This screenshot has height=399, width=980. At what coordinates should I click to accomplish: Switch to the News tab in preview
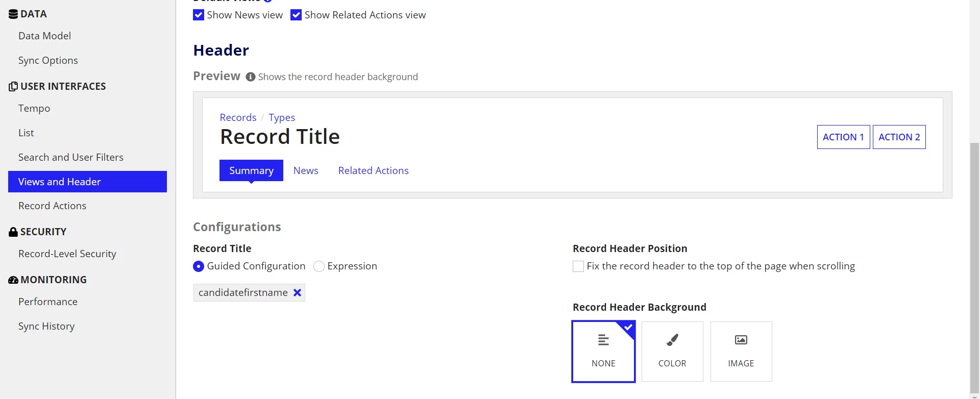306,170
